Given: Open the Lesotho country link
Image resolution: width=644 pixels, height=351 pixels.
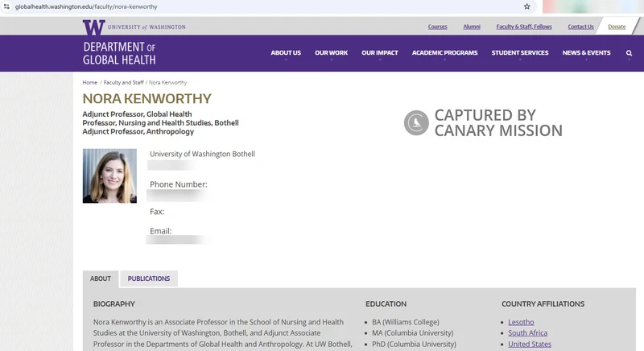Looking at the screenshot, I should [x=521, y=322].
